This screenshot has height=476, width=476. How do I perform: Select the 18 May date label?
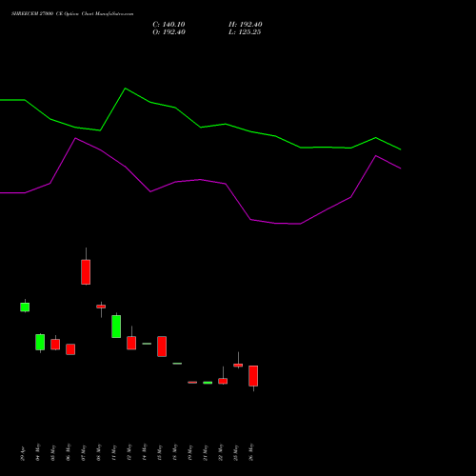pyautogui.click(x=175, y=452)
